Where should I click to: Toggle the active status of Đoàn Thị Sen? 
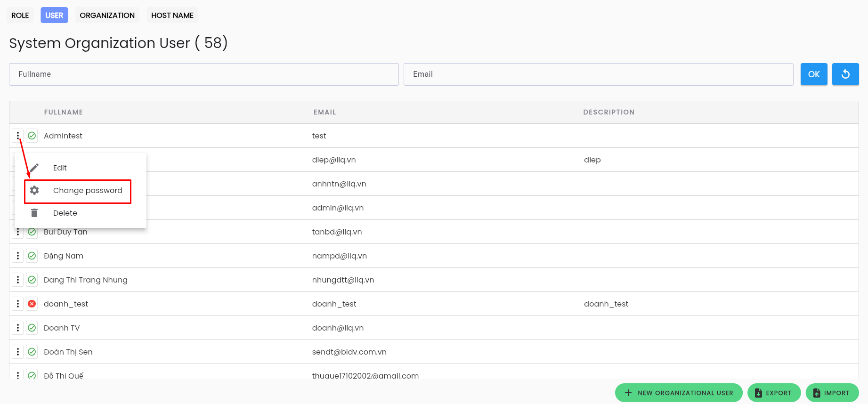(x=32, y=352)
